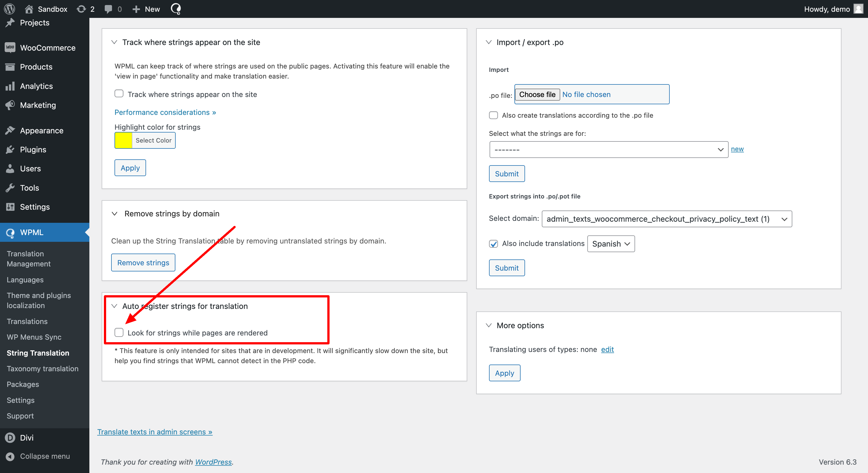
Task: Open the updates icon showing 2
Action: (81, 9)
